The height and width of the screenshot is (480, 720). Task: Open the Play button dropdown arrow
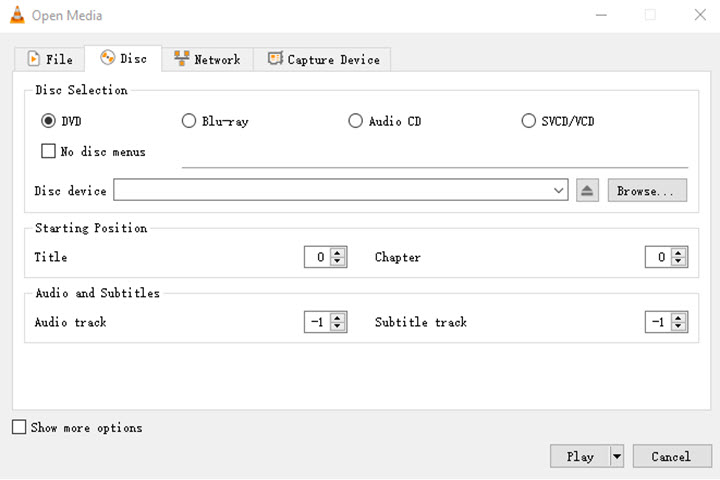[617, 456]
